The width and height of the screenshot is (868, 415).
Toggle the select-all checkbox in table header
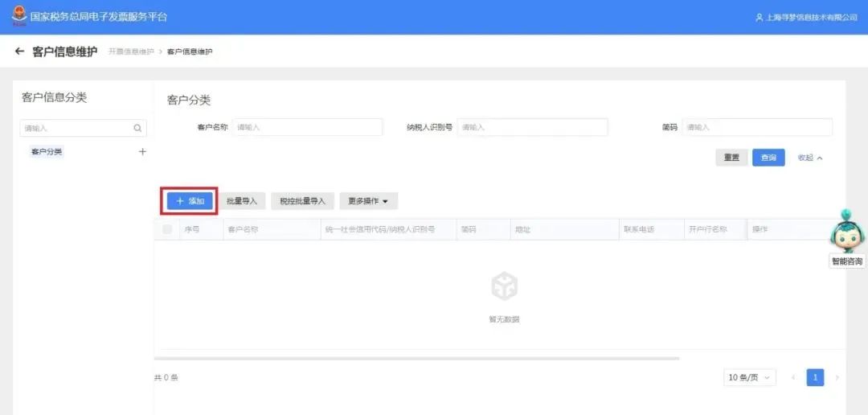167,229
